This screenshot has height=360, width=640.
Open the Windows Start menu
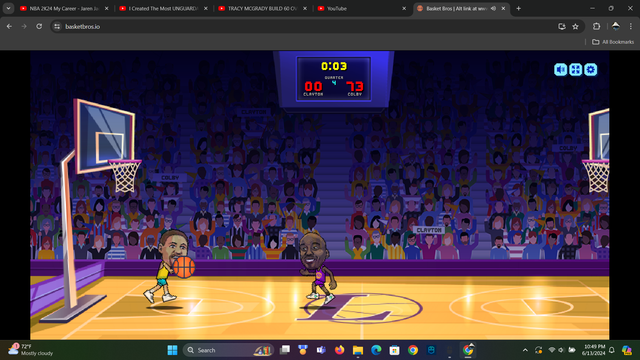[x=172, y=350]
